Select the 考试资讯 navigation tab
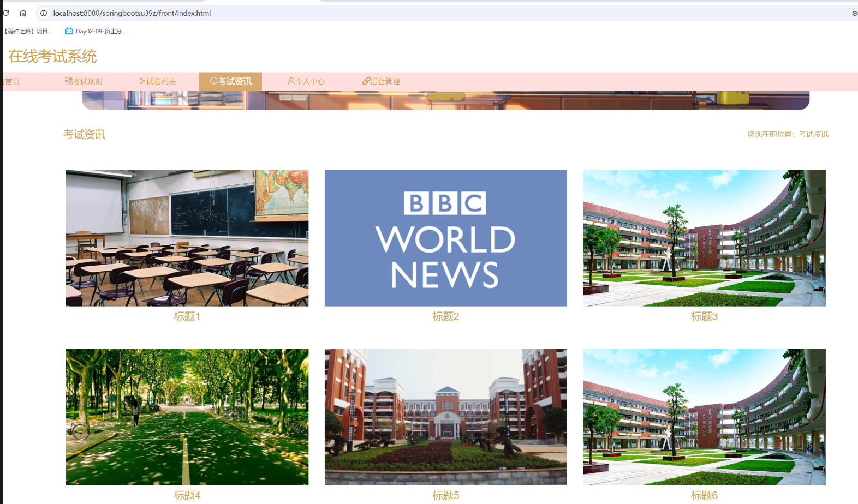This screenshot has height=504, width=858. pyautogui.click(x=230, y=81)
